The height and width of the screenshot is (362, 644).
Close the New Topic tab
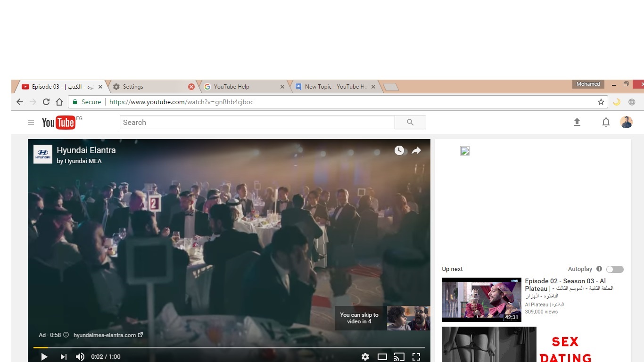coord(373,87)
